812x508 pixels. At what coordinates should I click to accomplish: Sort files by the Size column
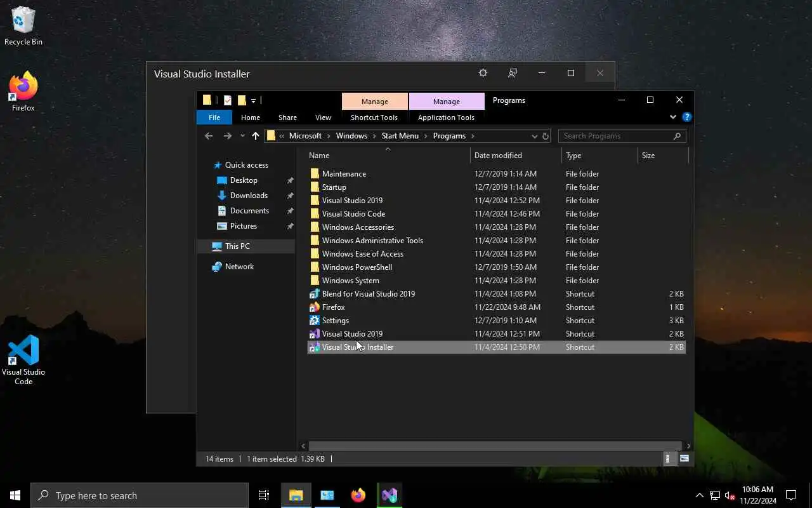pyautogui.click(x=663, y=156)
